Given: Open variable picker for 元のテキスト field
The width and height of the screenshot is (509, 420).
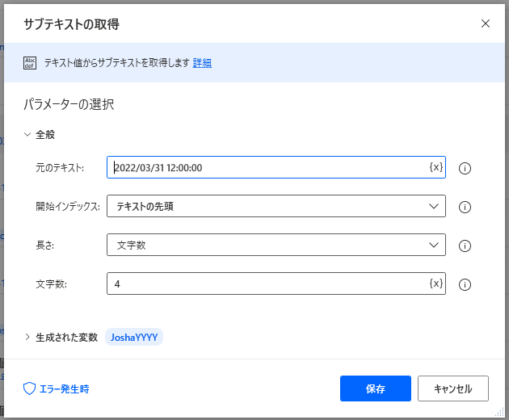Looking at the screenshot, I should coord(435,167).
